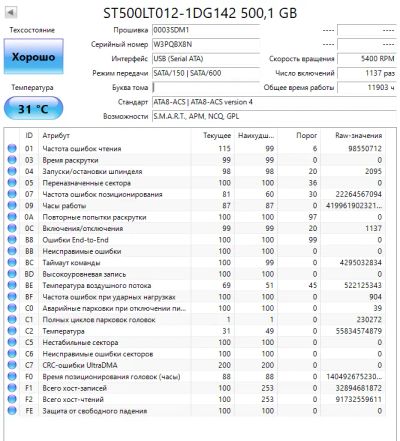Click the Хорошо health status button
Screen dimensions: 400x441
click(33, 56)
